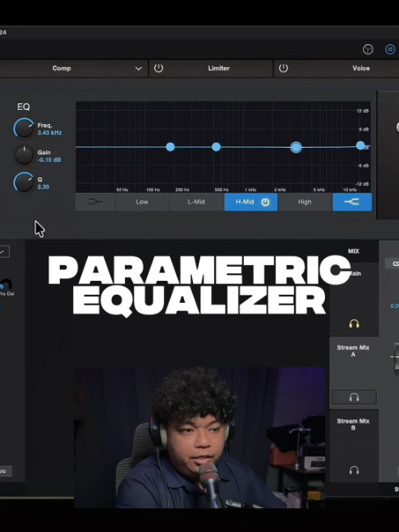Click the 3.43 kHz frequency value
This screenshot has height=532, width=399.
coord(49,133)
